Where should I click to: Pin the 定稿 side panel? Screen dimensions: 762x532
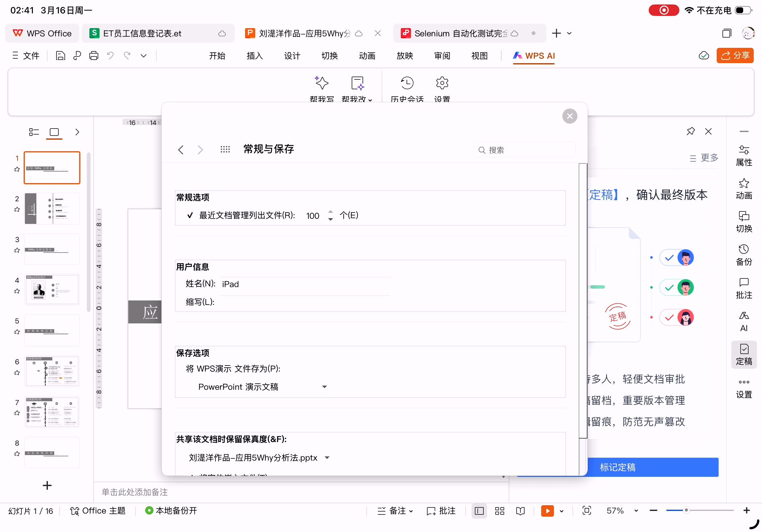[690, 132]
